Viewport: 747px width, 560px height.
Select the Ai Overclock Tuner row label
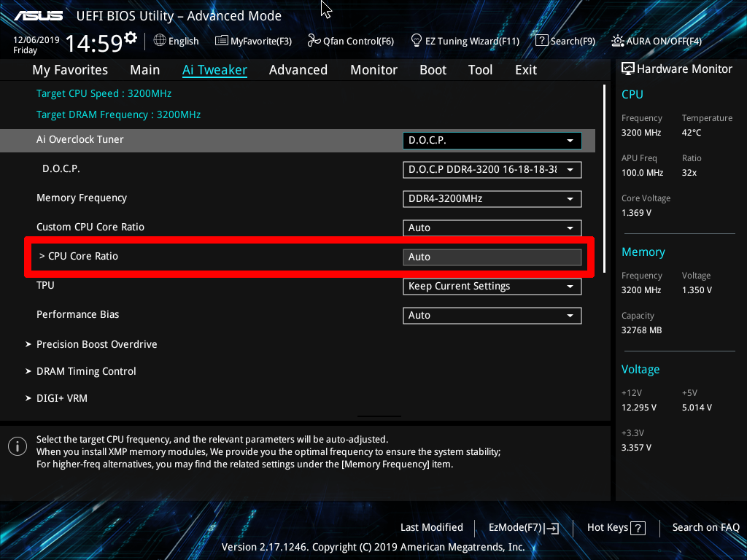(x=80, y=139)
